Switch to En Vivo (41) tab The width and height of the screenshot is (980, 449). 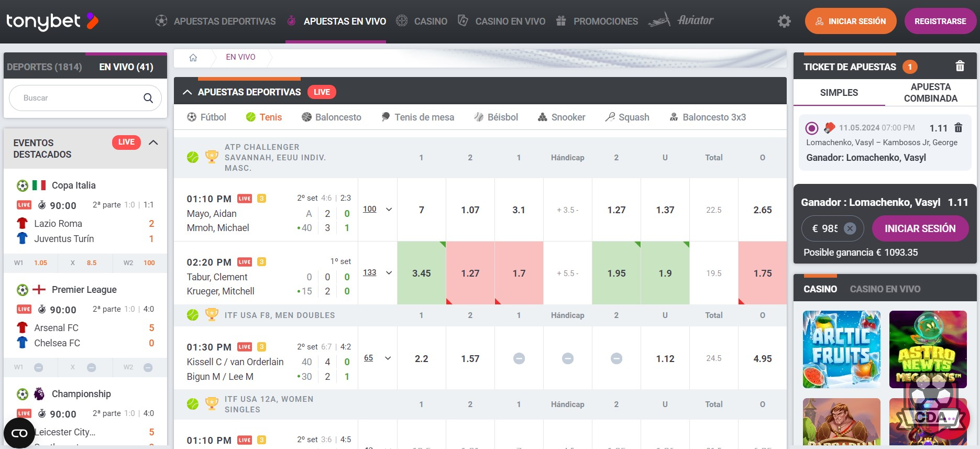[x=126, y=67]
